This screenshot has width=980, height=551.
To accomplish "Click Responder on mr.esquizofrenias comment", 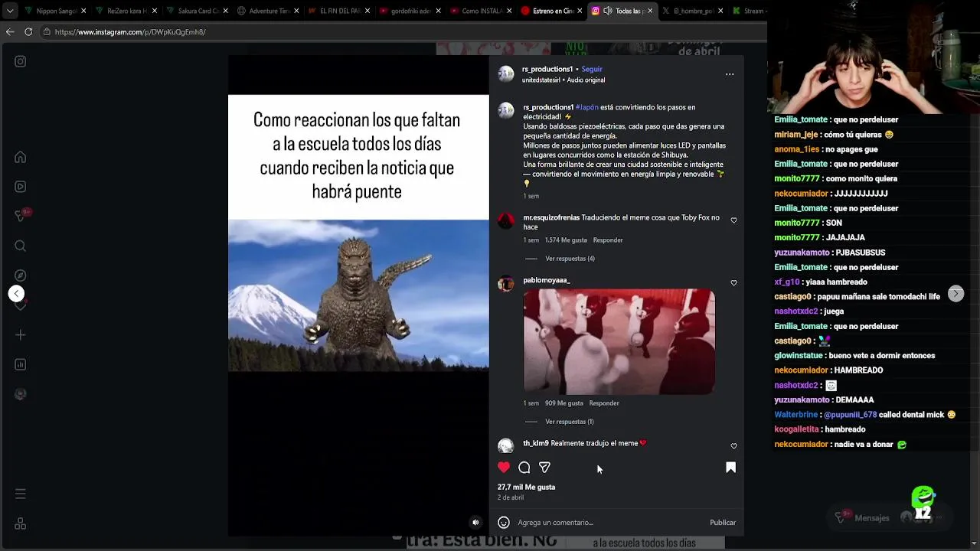I will click(608, 240).
